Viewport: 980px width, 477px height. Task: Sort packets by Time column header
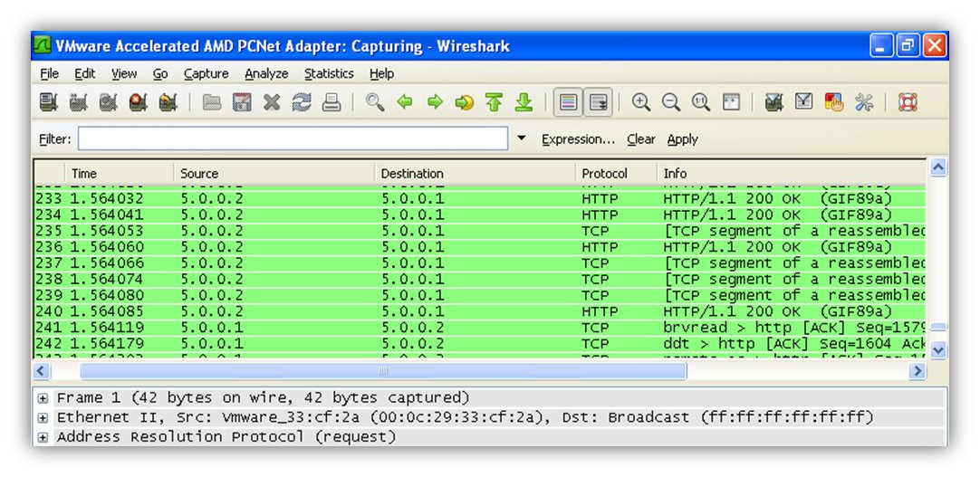click(119, 173)
